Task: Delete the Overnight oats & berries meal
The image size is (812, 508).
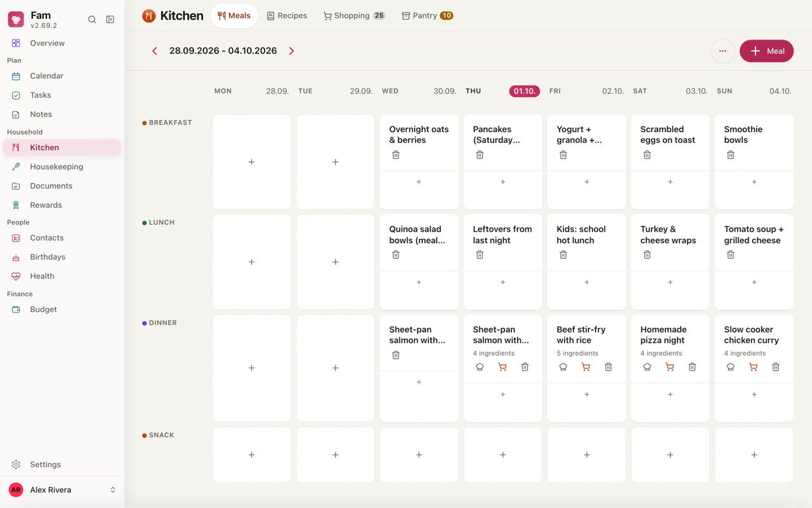Action: (396, 155)
